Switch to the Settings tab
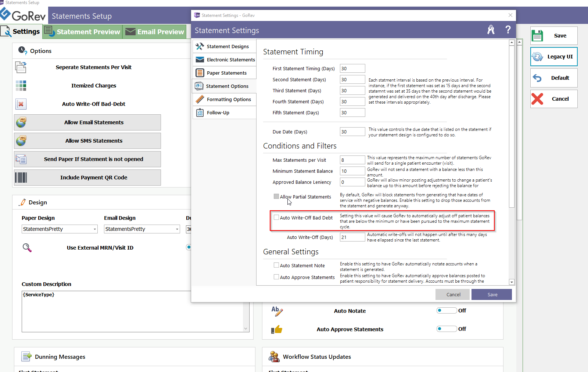The width and height of the screenshot is (588, 372). 21,32
